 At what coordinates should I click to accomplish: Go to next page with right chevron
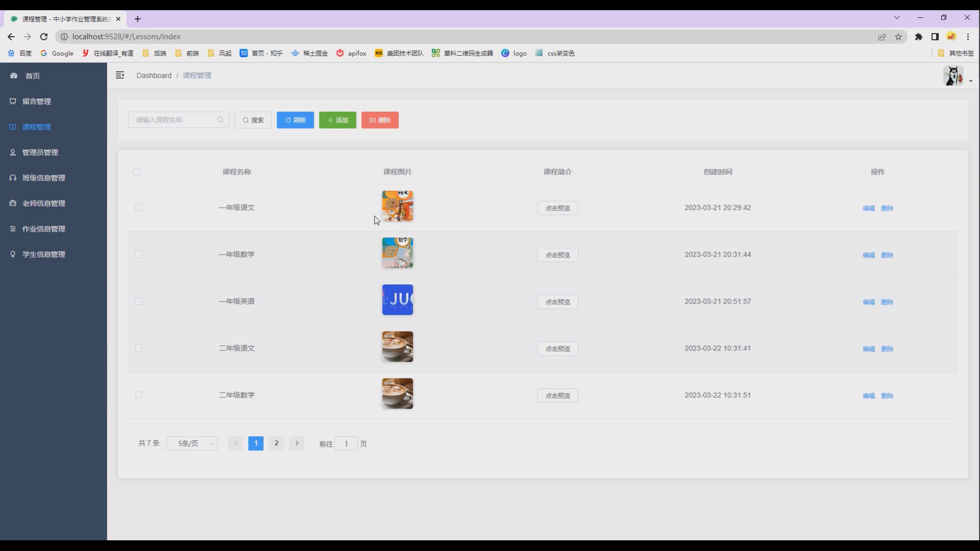point(297,443)
